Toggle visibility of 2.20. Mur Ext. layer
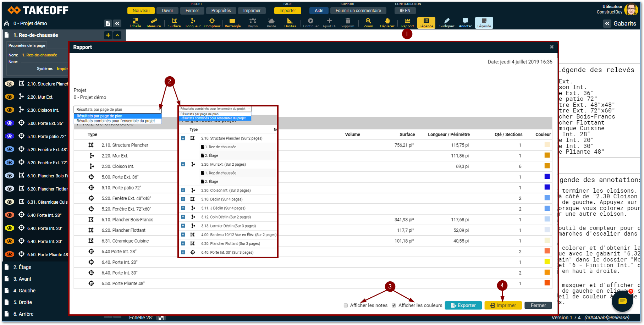The height and width of the screenshot is (325, 644). [10, 97]
